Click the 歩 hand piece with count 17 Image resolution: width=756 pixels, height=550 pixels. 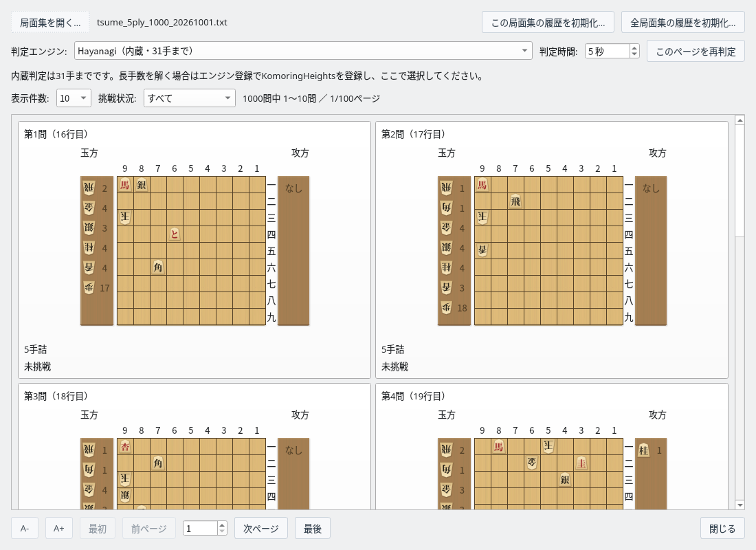click(89, 288)
